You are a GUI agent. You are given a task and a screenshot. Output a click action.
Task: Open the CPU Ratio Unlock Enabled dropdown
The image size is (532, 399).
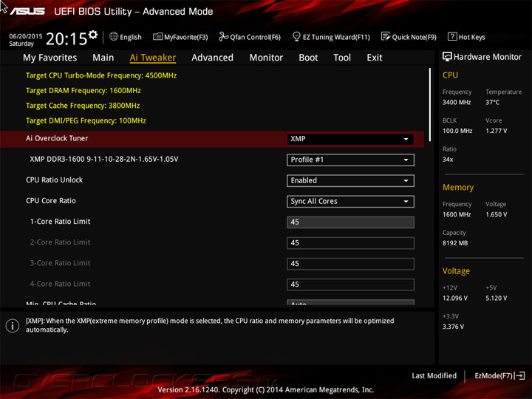pos(350,181)
